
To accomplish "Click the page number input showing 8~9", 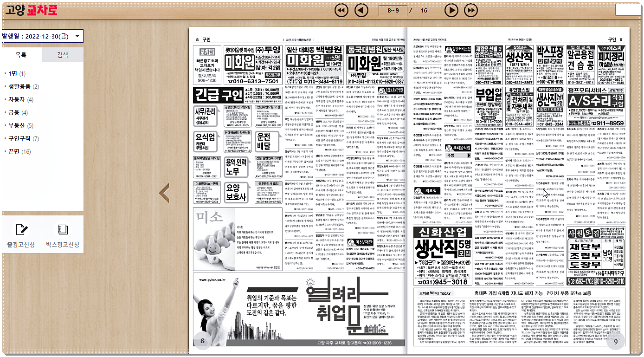I will [392, 10].
